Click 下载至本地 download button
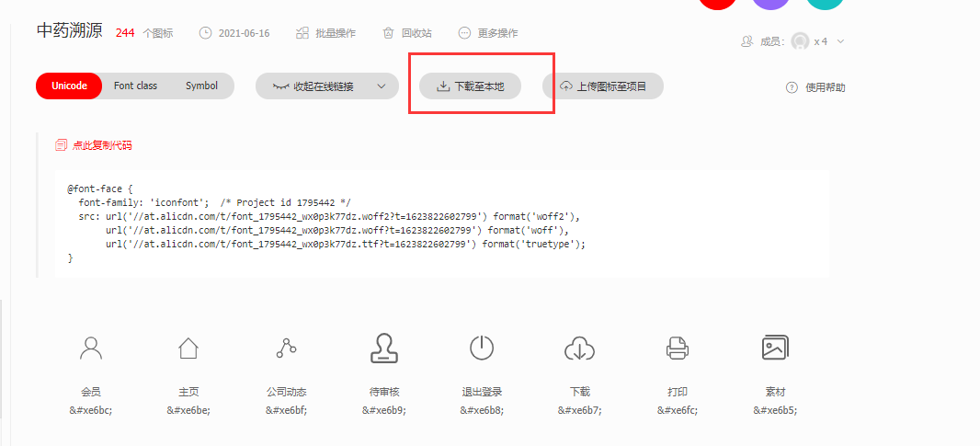Screen dimensions: 980x446 470,86
